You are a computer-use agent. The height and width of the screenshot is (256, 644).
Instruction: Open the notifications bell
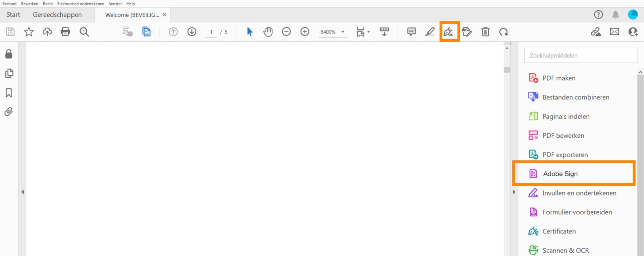pos(615,14)
